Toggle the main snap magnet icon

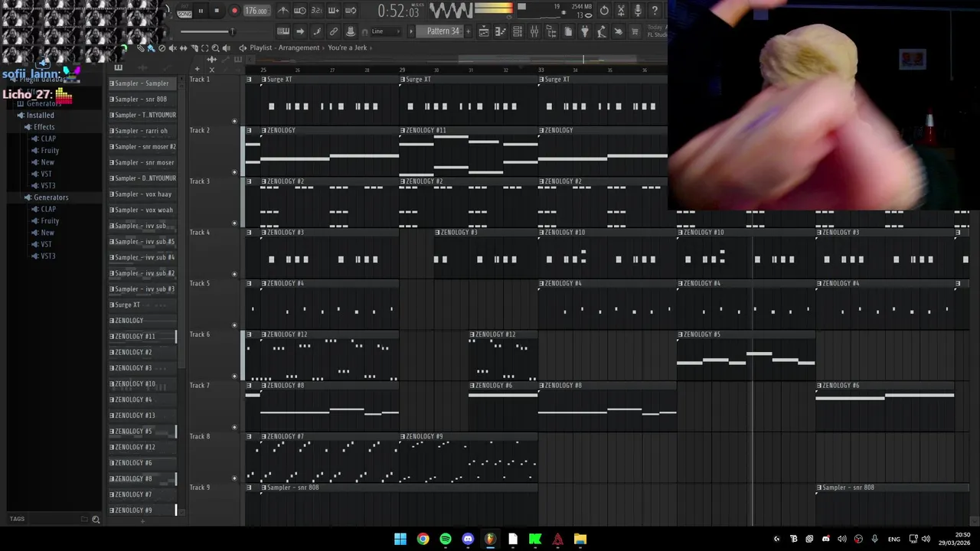point(364,32)
